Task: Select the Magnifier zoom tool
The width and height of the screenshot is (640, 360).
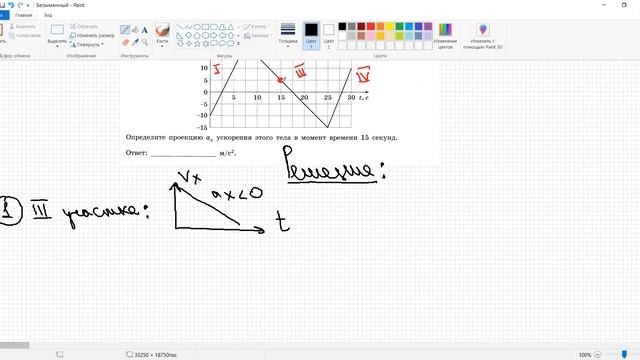Action: (145, 42)
